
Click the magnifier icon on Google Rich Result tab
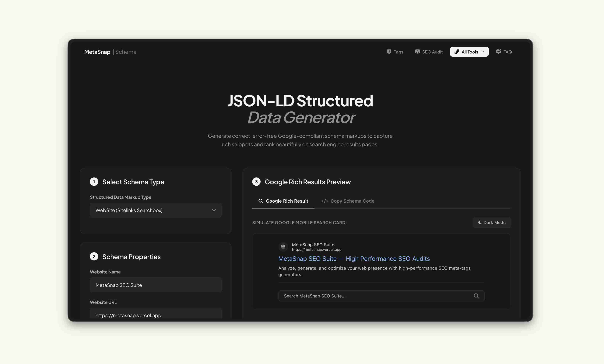pos(261,201)
